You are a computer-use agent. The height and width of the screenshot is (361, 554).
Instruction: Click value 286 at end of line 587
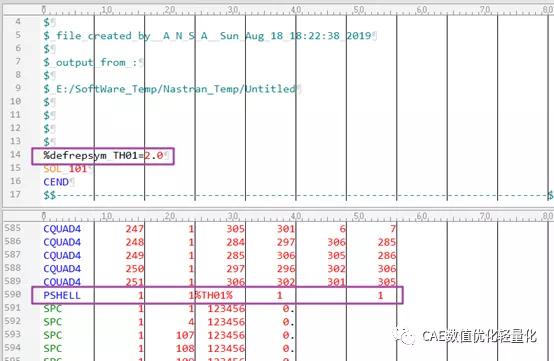387,255
